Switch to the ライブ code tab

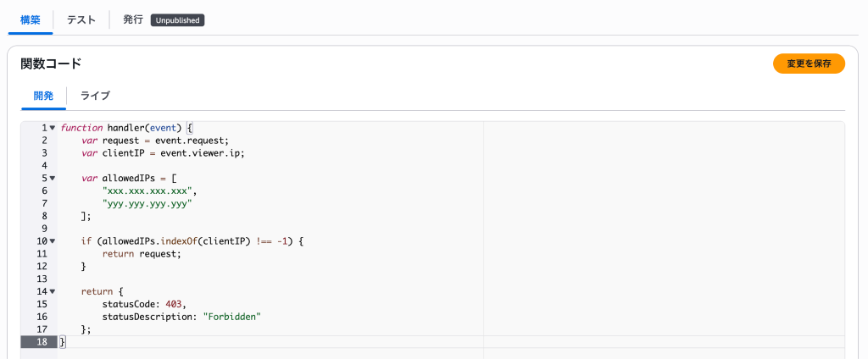(95, 96)
